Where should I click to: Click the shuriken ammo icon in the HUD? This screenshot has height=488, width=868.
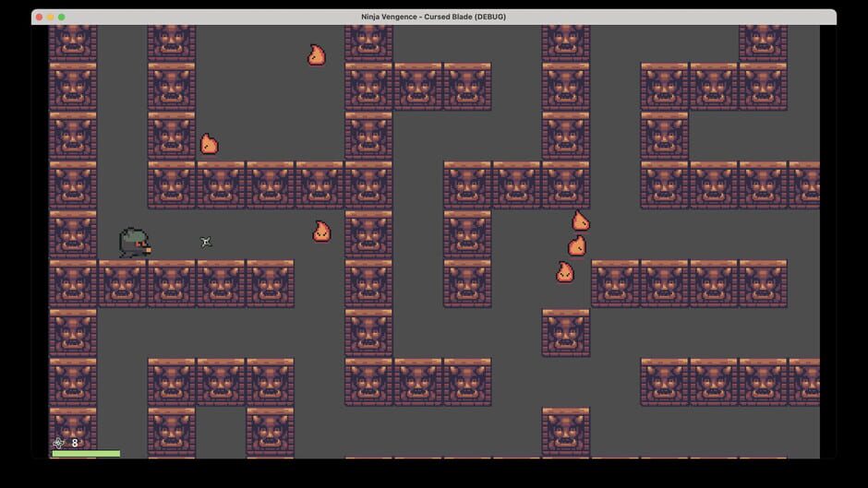59,443
